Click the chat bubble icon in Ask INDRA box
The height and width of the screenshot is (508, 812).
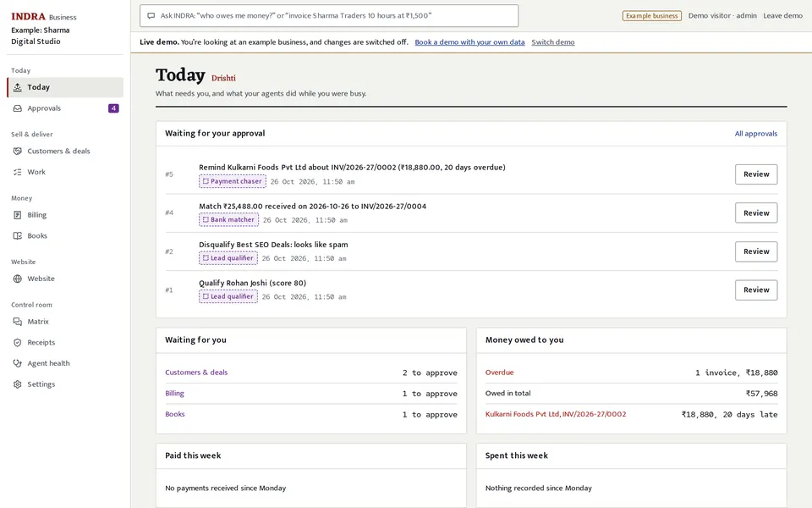(151, 15)
